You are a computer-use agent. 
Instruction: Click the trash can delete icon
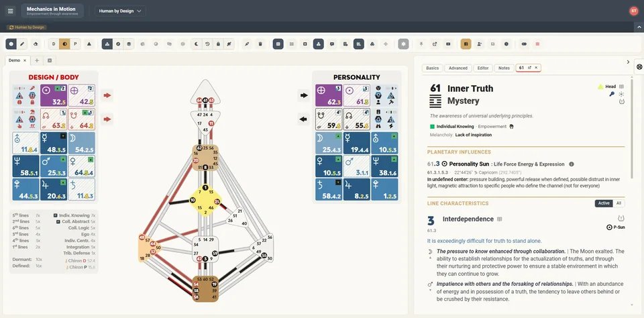tap(260, 44)
